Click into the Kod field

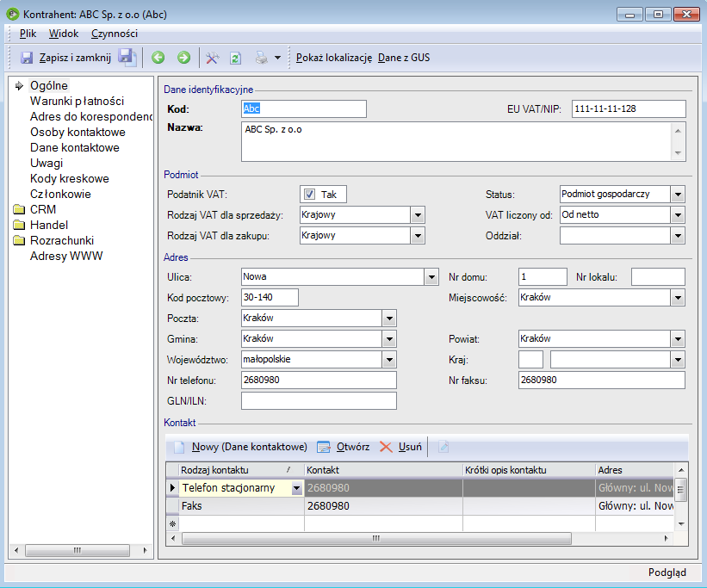303,108
